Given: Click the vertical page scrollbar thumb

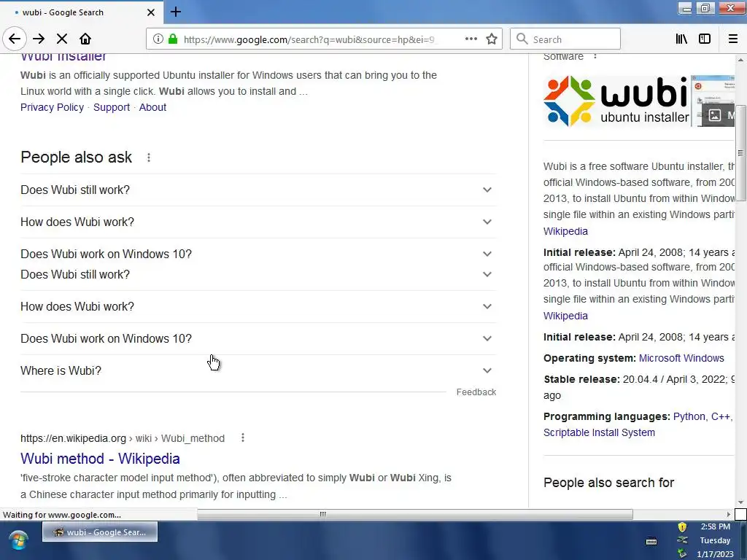Looking at the screenshot, I should point(740,152).
